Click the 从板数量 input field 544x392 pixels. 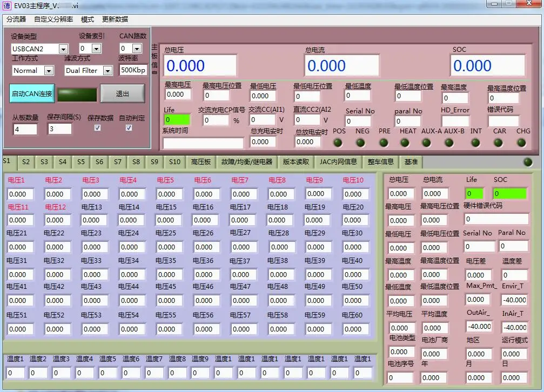(x=25, y=130)
